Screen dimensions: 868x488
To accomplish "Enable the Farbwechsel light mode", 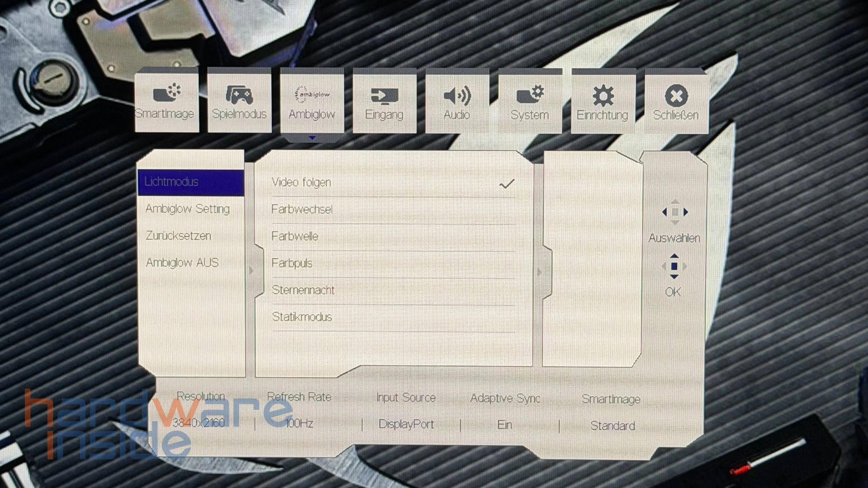I will (x=302, y=210).
